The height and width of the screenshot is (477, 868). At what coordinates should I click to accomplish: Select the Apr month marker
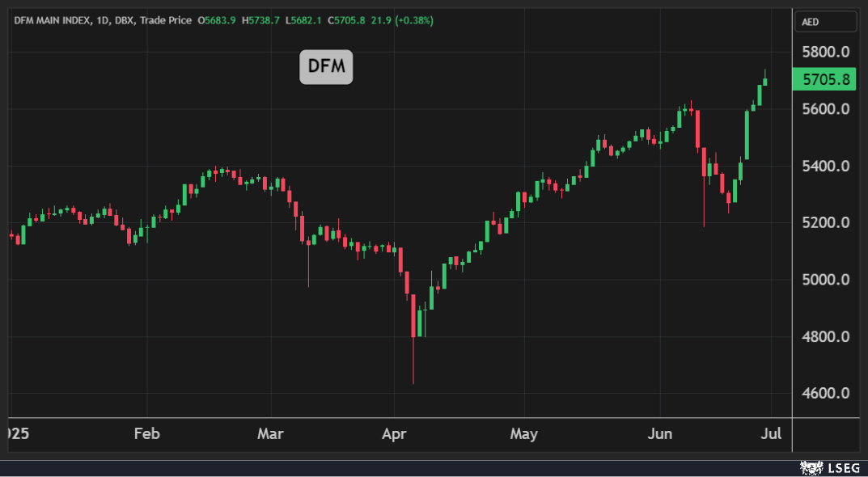393,434
